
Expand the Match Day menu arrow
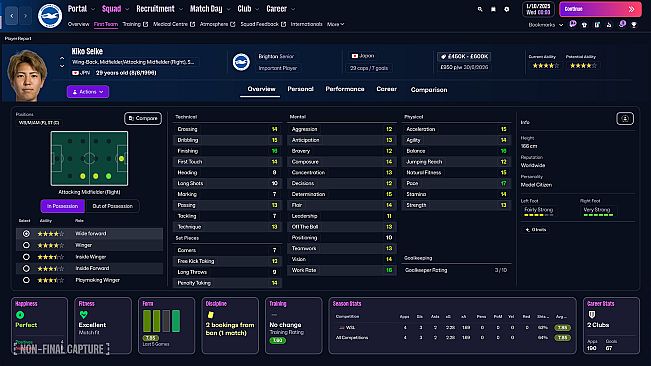point(228,9)
